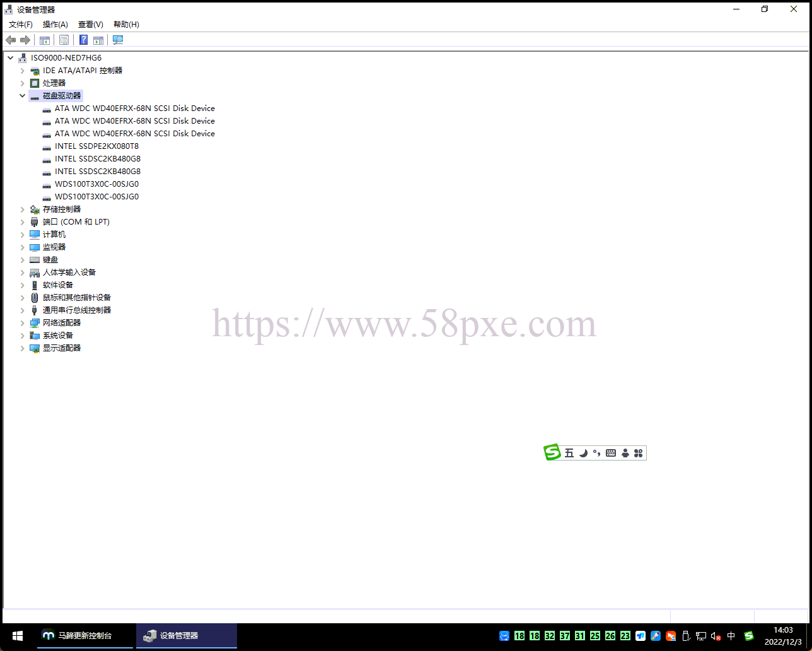Open Properties from the toolbar icon

click(x=64, y=40)
